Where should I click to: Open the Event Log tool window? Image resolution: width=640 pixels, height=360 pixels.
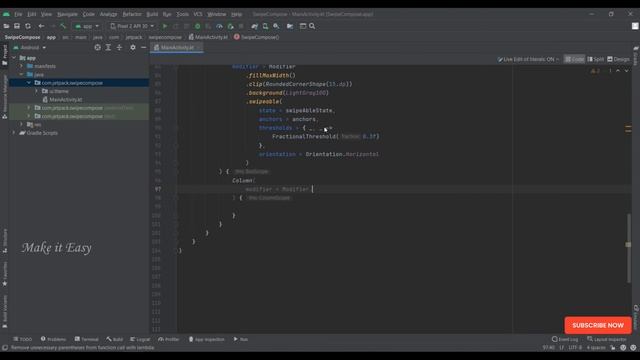click(565, 339)
